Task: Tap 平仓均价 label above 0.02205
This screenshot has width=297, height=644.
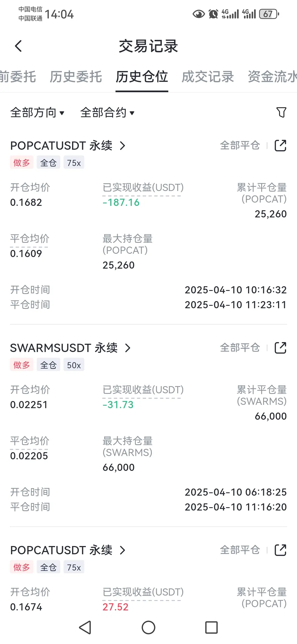Action: pos(30,441)
